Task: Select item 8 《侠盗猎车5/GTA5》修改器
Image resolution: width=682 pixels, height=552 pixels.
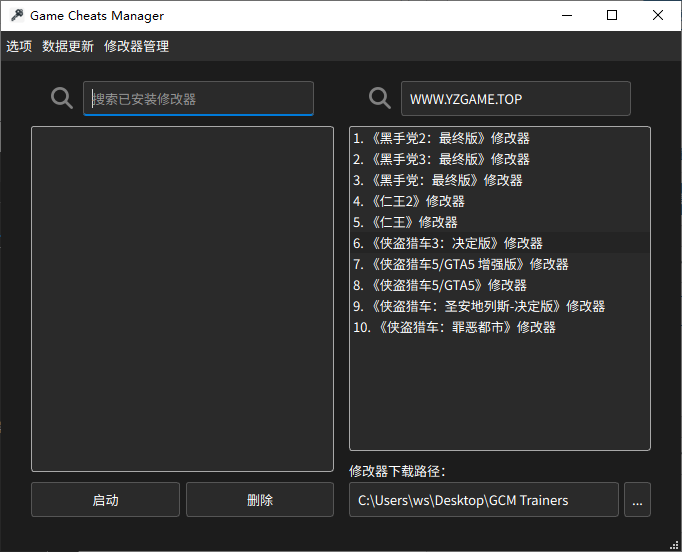Action: click(x=500, y=285)
